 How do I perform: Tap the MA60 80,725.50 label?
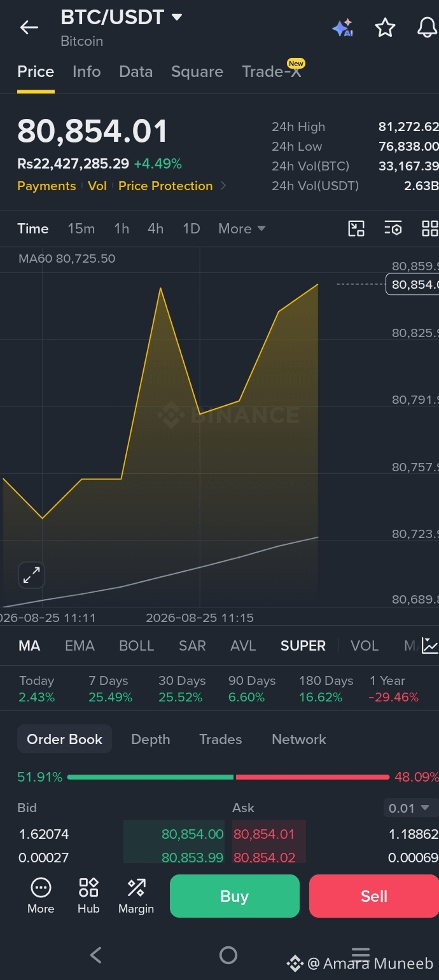(x=67, y=259)
